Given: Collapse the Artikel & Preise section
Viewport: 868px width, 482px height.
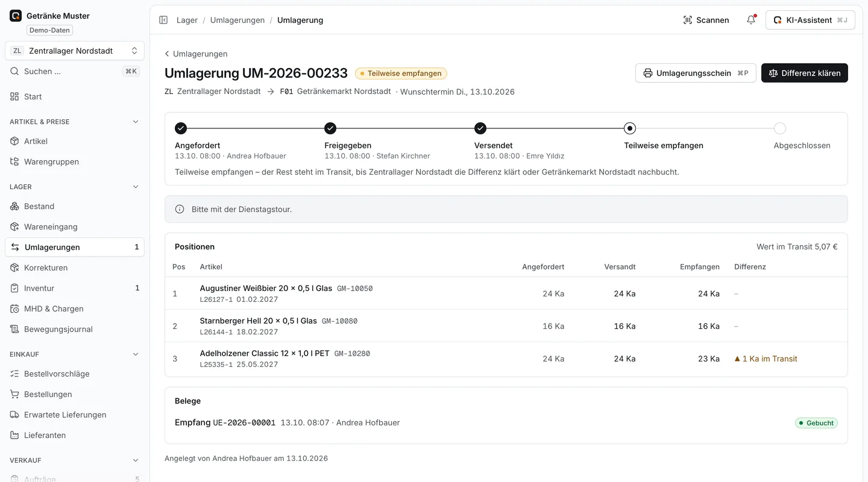Looking at the screenshot, I should (x=136, y=122).
